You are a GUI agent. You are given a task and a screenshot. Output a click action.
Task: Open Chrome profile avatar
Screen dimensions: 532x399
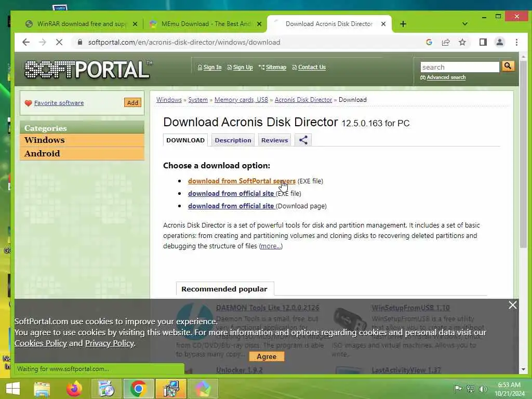(x=499, y=42)
